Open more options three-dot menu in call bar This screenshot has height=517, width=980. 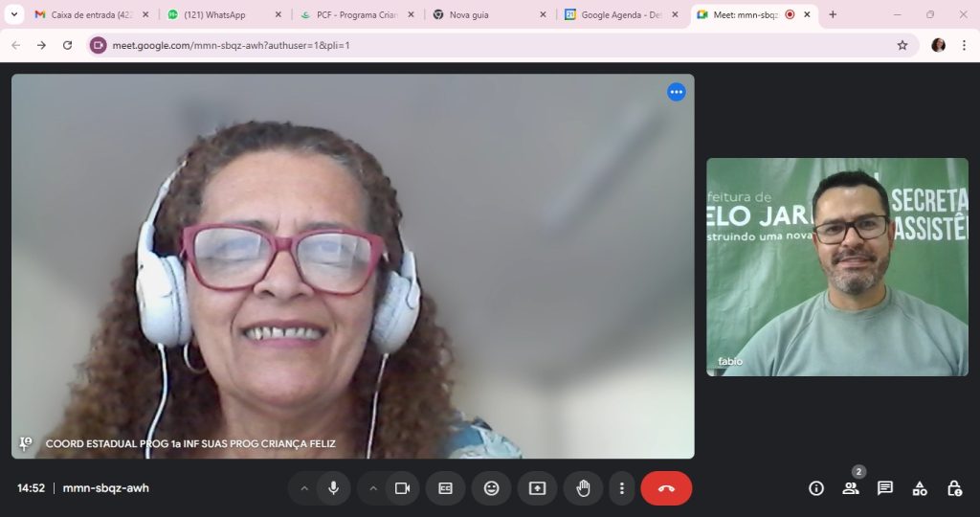pyautogui.click(x=622, y=488)
